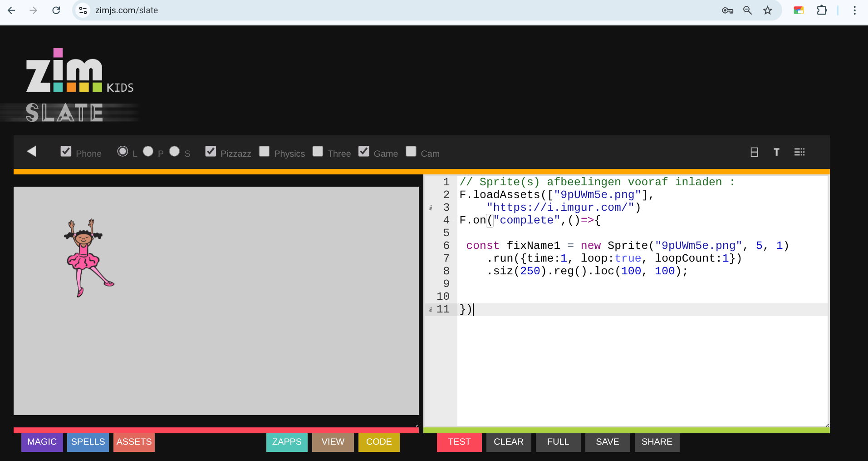The image size is (868, 461).
Task: Reload the page
Action: pos(56,10)
